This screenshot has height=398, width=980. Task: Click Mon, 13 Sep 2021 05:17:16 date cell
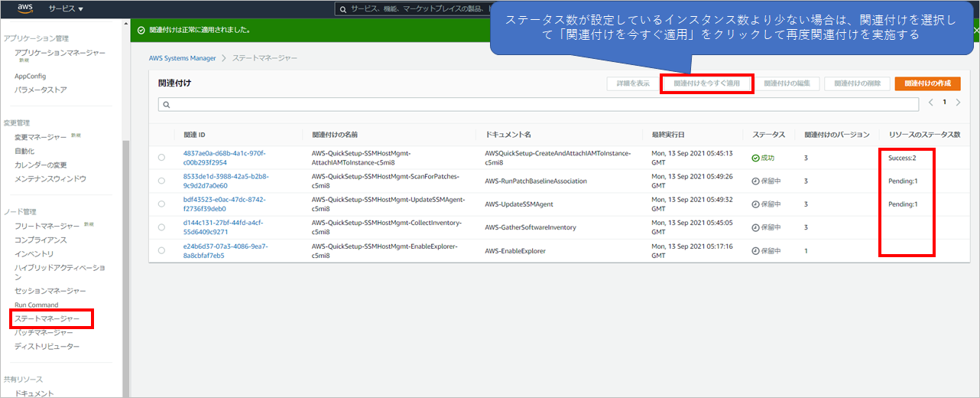pos(692,250)
